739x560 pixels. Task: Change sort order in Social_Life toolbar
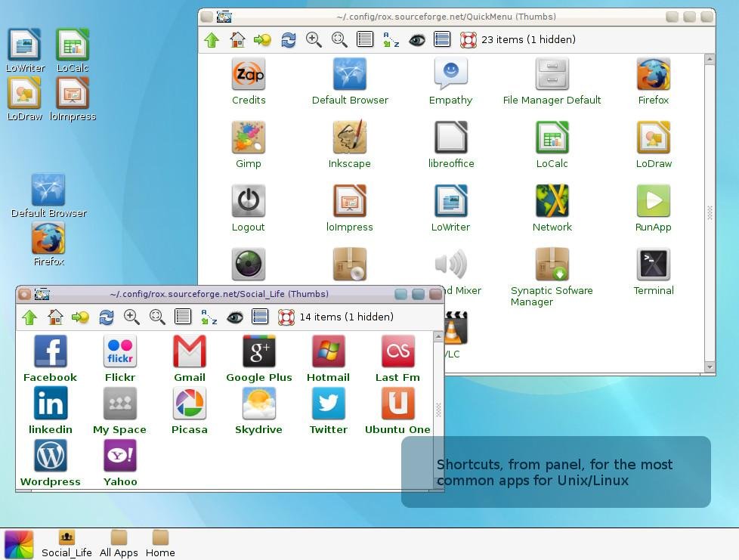209,317
